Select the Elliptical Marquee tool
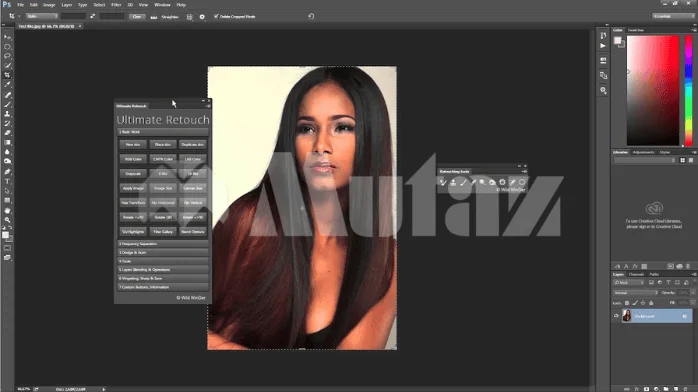 (7, 47)
